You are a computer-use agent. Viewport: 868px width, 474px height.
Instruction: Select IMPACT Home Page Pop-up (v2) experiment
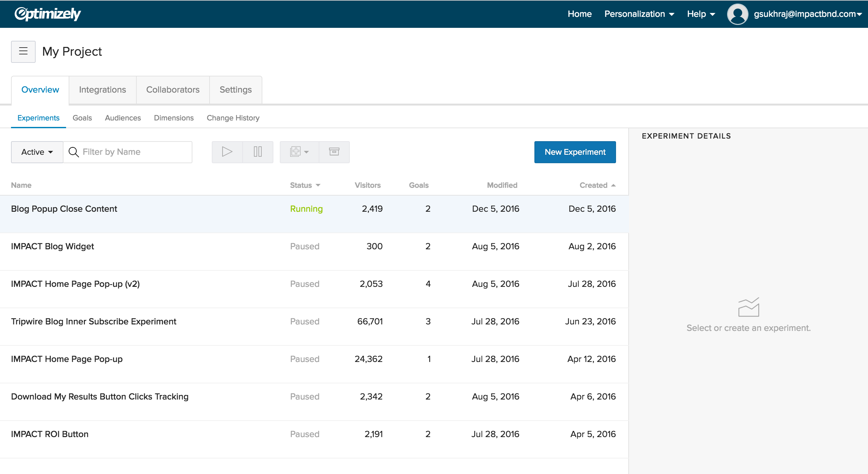click(314, 289)
